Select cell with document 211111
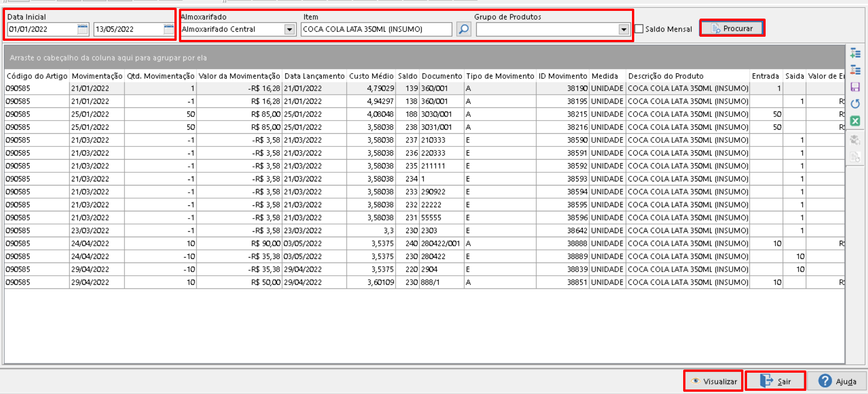868x394 pixels. (x=442, y=166)
